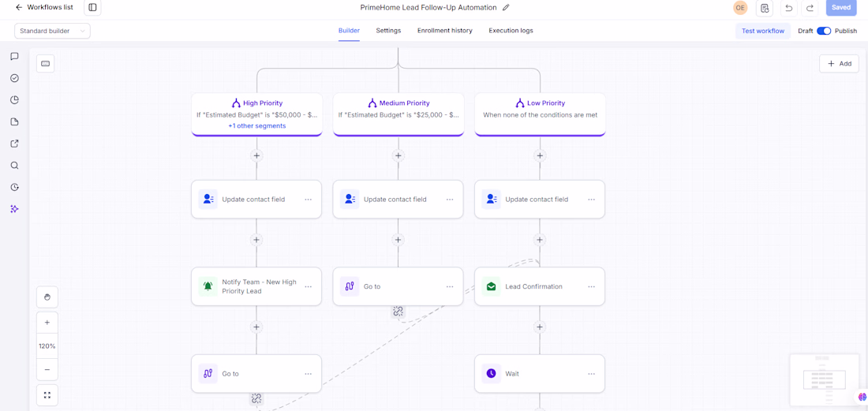Screen dimensions: 868x411
Task: Click the redo arrow icon
Action: coord(810,8)
